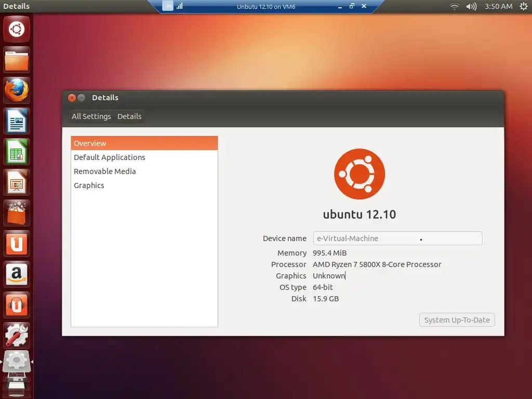Viewport: 532px width, 399px height.
Task: Click signal bars icon in VM toolbar
Action: [179, 6]
